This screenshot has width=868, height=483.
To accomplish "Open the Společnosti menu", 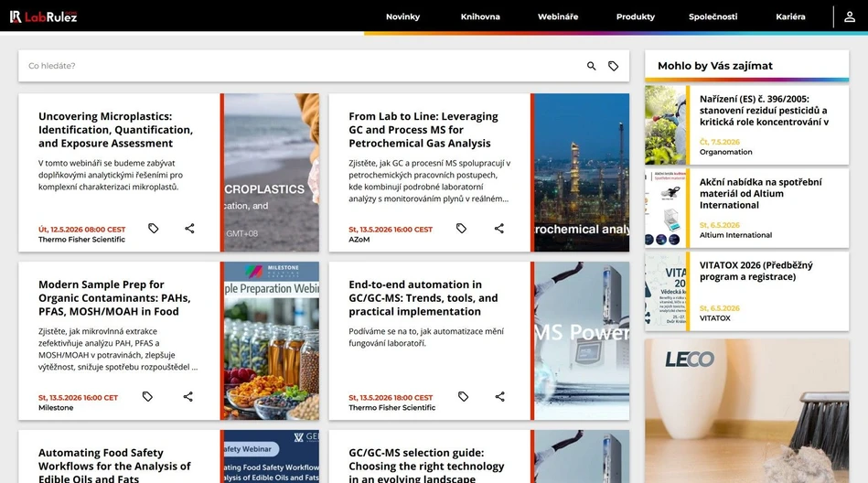I will point(713,16).
